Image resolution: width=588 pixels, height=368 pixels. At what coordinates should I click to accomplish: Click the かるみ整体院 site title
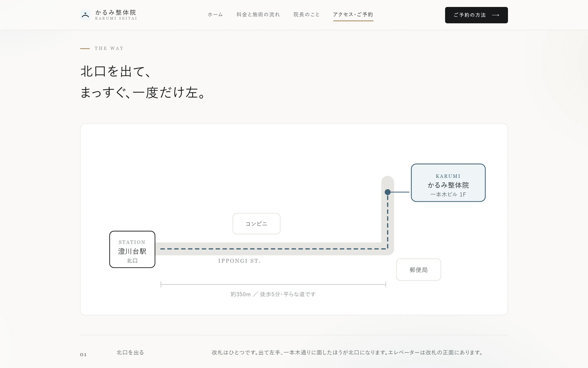pos(116,12)
